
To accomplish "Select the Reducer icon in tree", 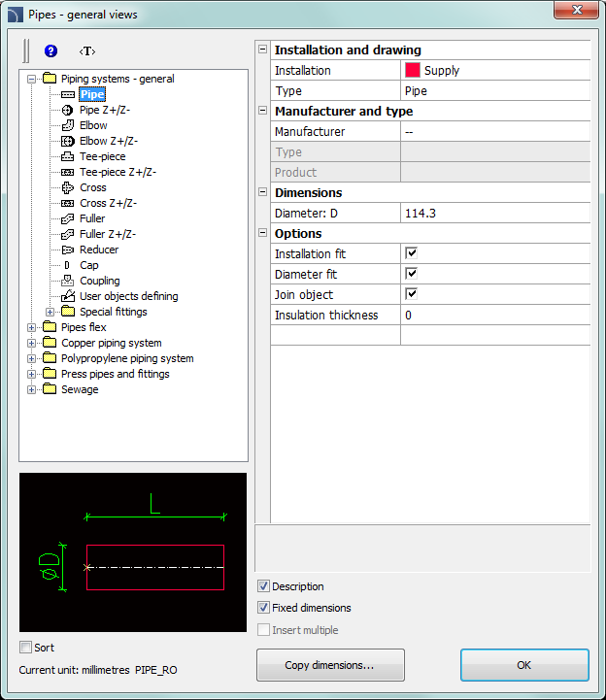I will 67,250.
